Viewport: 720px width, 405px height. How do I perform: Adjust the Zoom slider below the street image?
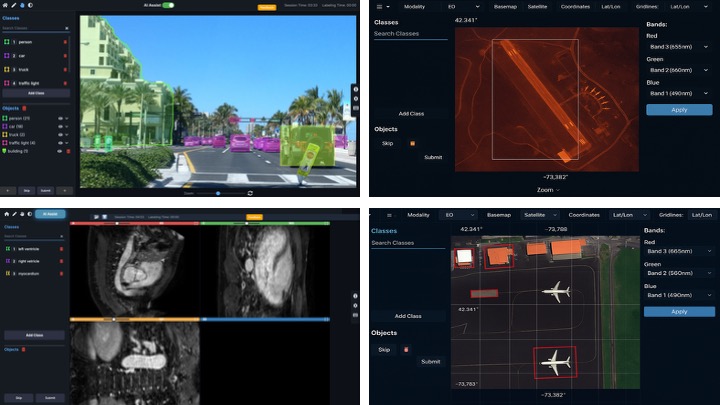point(218,193)
